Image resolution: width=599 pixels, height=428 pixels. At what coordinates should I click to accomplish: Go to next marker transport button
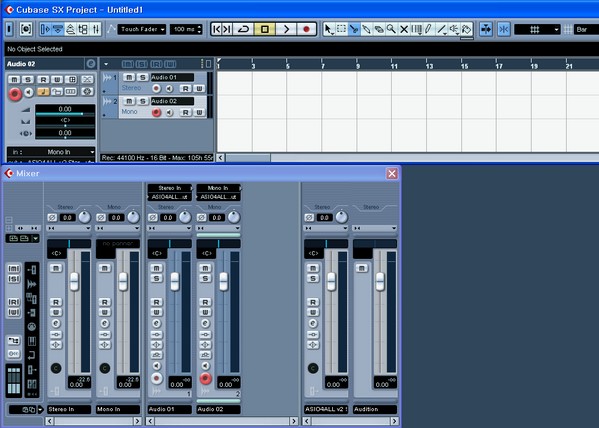pos(227,29)
